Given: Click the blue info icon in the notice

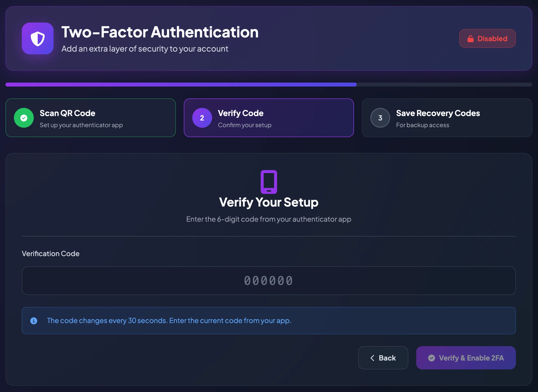Looking at the screenshot, I should [x=34, y=321].
